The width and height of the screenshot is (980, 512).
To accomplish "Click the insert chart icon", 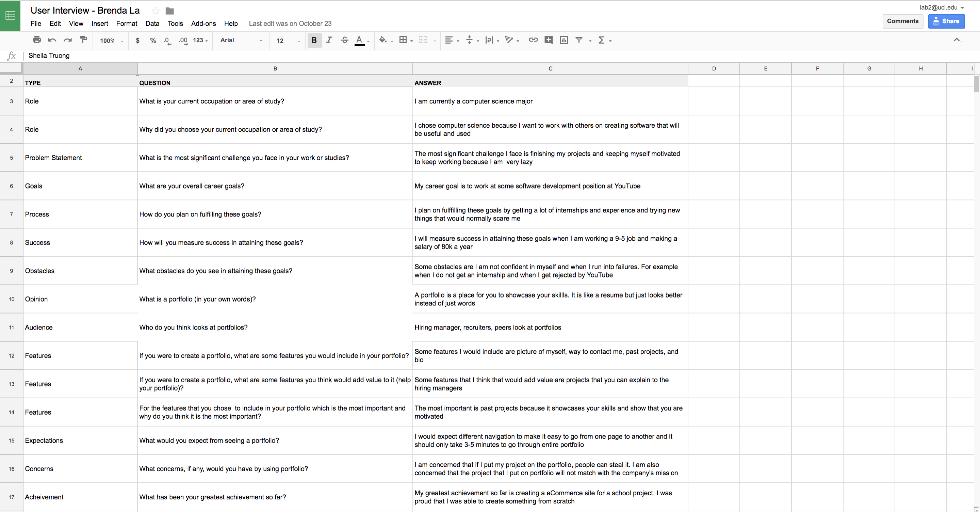I will pyautogui.click(x=564, y=40).
